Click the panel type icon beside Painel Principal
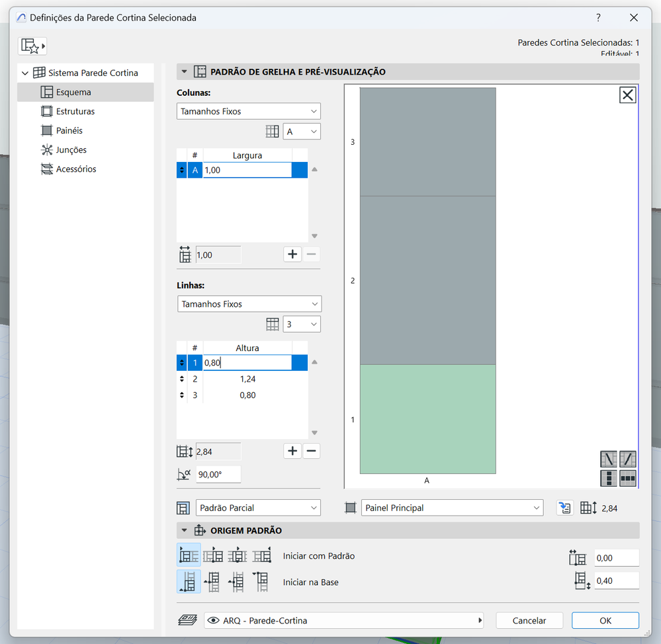Image resolution: width=661 pixels, height=644 pixels. tap(350, 508)
